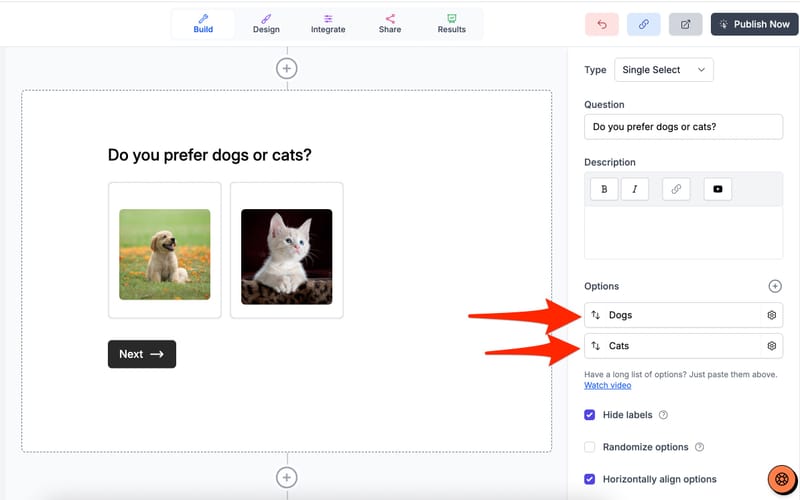Click the question heading in preview
This screenshot has width=800, height=500.
coord(210,155)
